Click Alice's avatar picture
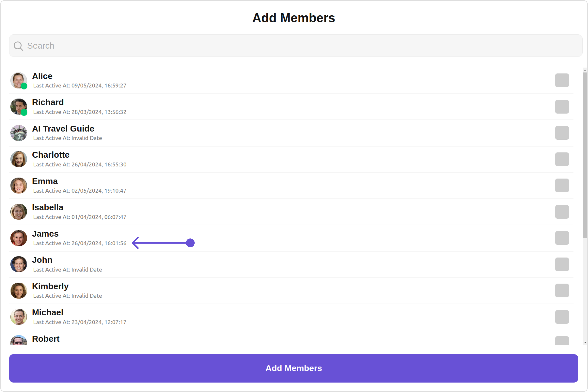The height and width of the screenshot is (392, 588). [x=18, y=81]
